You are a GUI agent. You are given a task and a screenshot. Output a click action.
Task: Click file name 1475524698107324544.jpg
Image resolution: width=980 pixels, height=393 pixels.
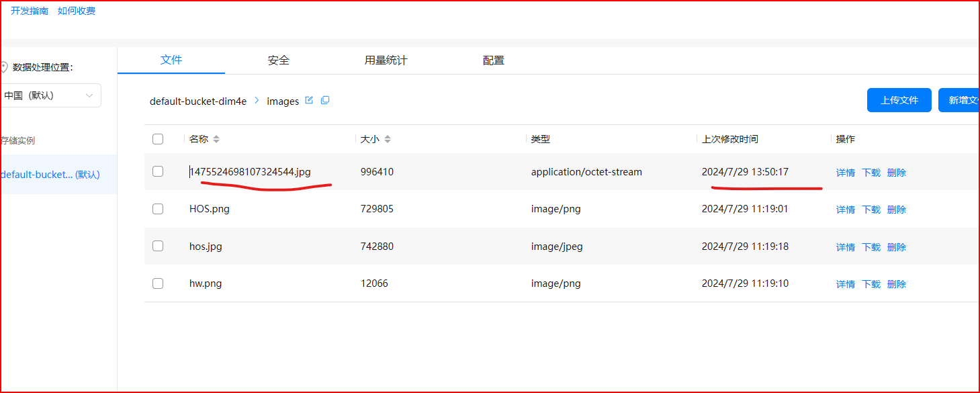pyautogui.click(x=250, y=172)
